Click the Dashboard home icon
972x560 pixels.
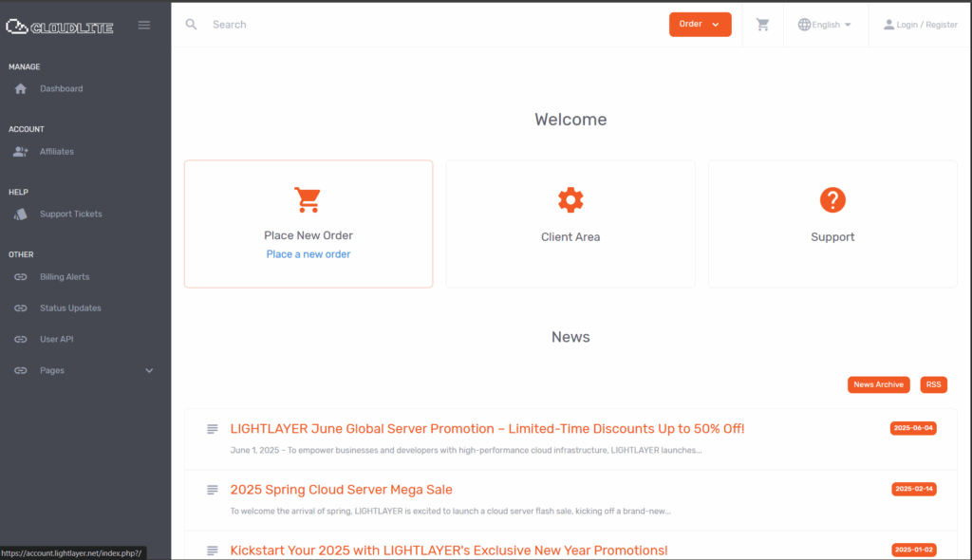tap(21, 88)
